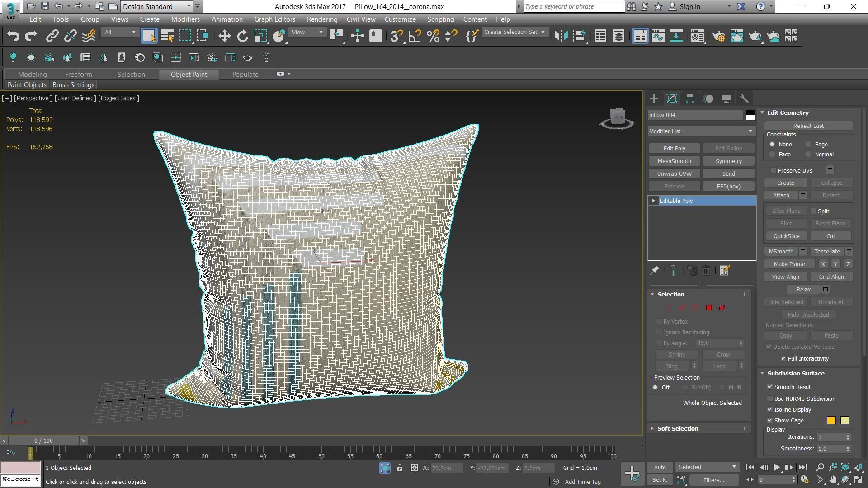Expand the Editable Poly stack entry
868x488 pixels.
(x=653, y=201)
